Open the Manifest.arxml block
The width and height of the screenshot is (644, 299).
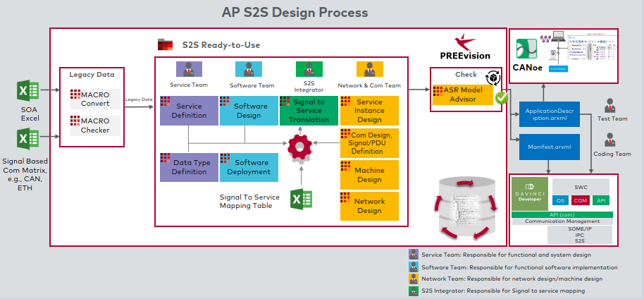[x=550, y=147]
